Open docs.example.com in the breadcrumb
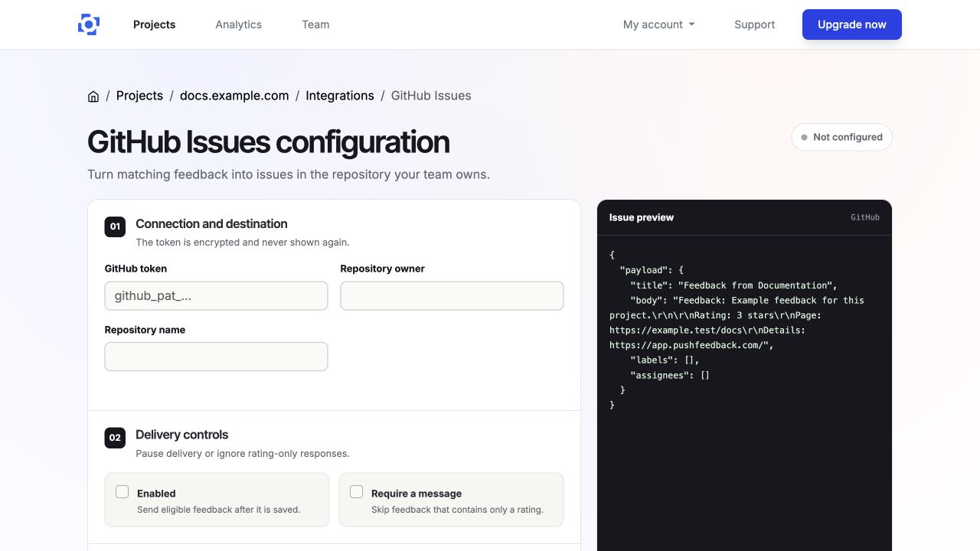980x551 pixels. [x=234, y=96]
